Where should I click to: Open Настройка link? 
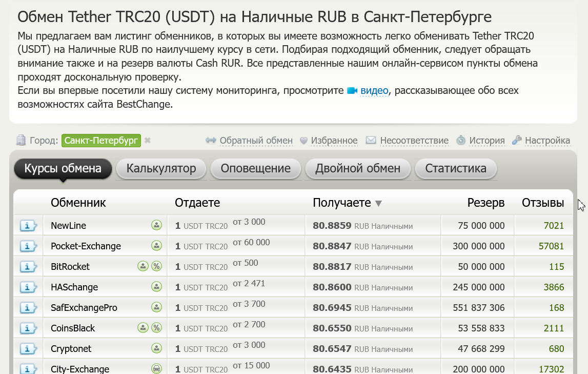[548, 140]
